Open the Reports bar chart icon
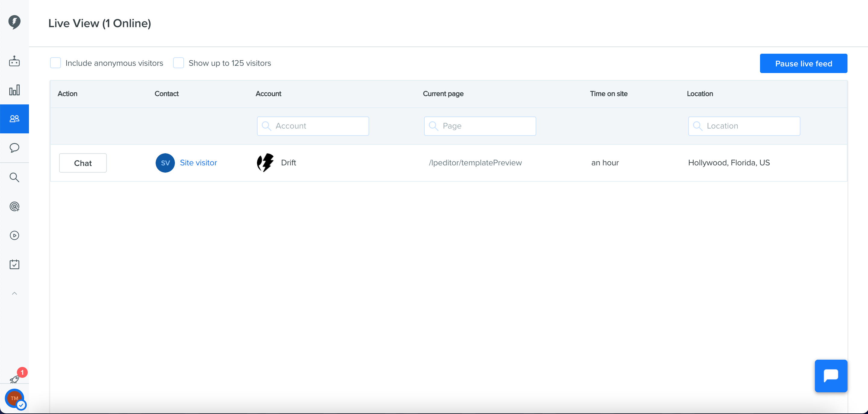 (x=14, y=90)
